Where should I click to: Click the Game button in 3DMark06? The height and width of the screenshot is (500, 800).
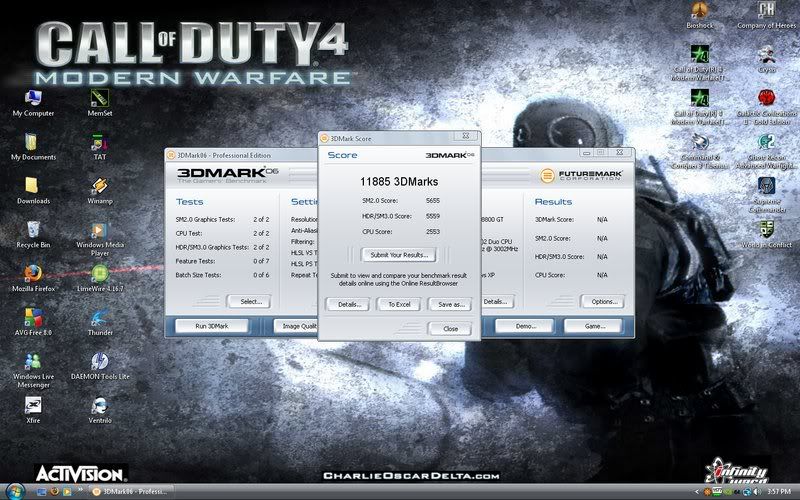click(x=593, y=326)
